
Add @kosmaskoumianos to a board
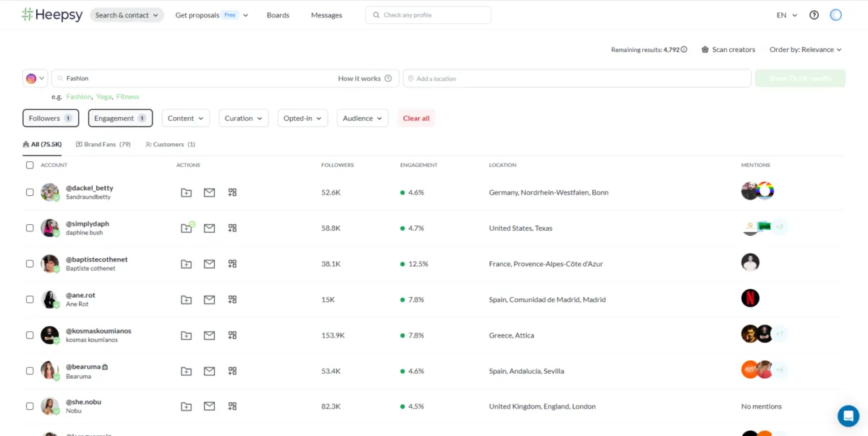(186, 335)
